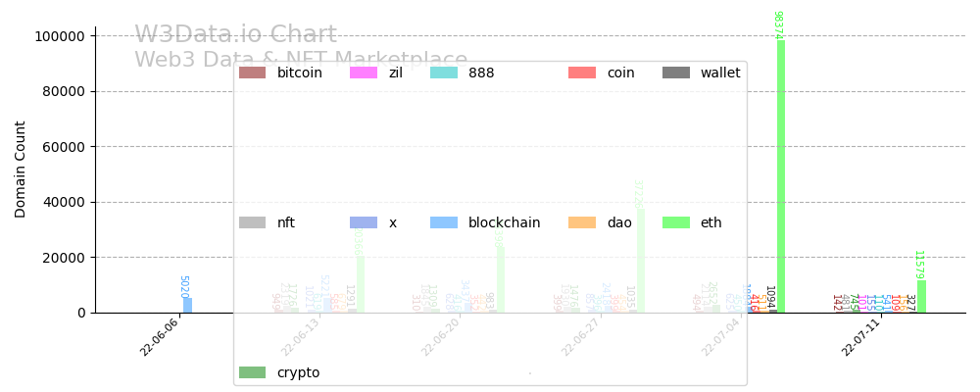Click the 22-07-11 x-axis date label
Viewport: 980px width, 392px height.
click(x=860, y=338)
